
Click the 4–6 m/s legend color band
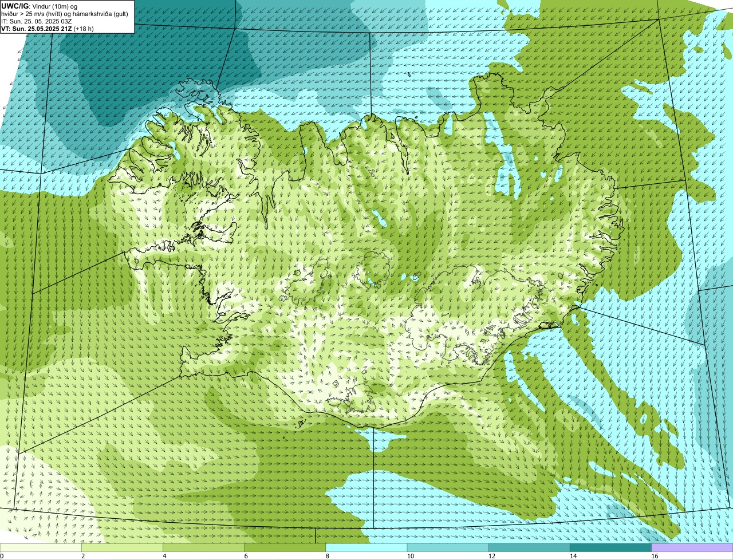[x=203, y=547]
